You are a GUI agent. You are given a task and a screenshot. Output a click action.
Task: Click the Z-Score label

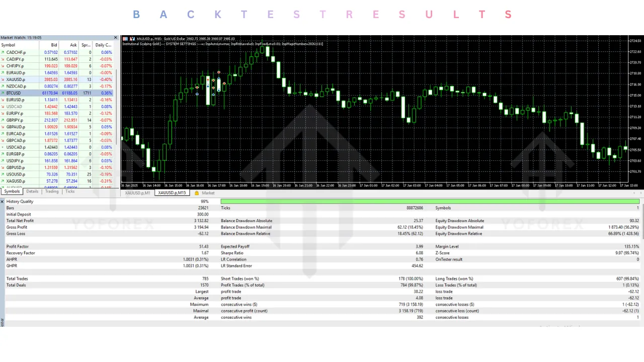click(443, 253)
